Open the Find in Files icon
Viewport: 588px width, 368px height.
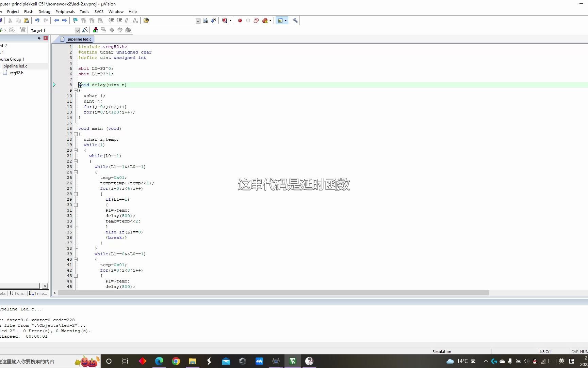[x=146, y=20]
